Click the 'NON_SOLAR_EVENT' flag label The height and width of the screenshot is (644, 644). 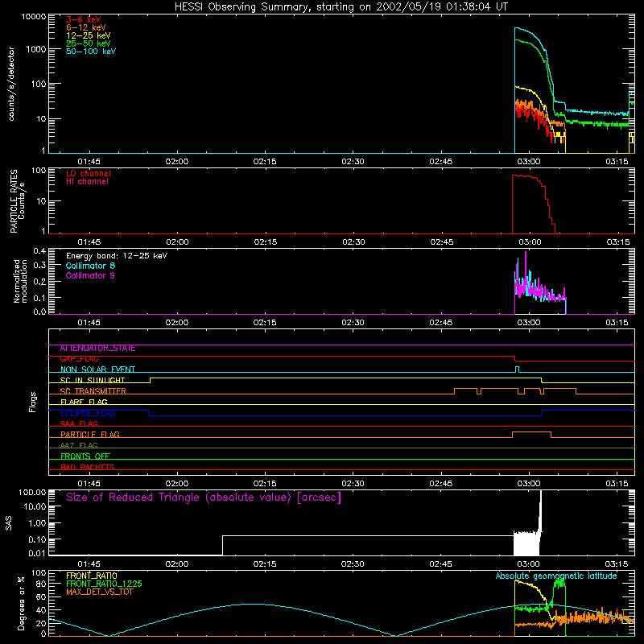tap(97, 369)
